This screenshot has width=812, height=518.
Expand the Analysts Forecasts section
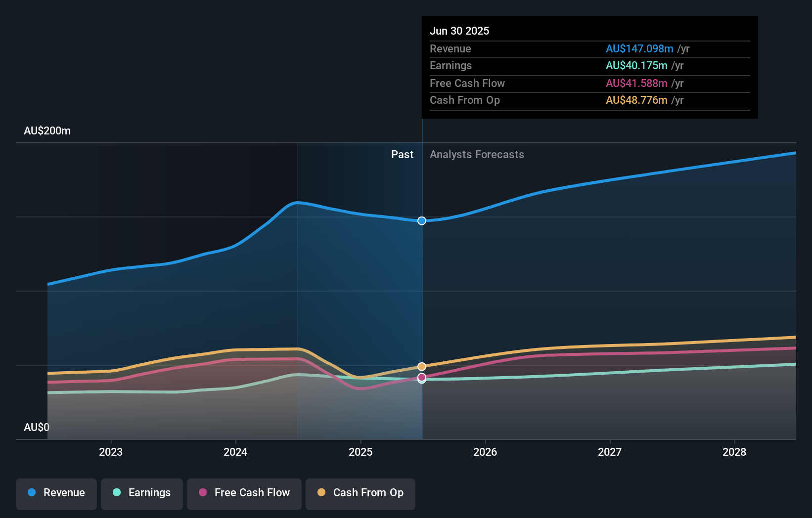click(476, 154)
